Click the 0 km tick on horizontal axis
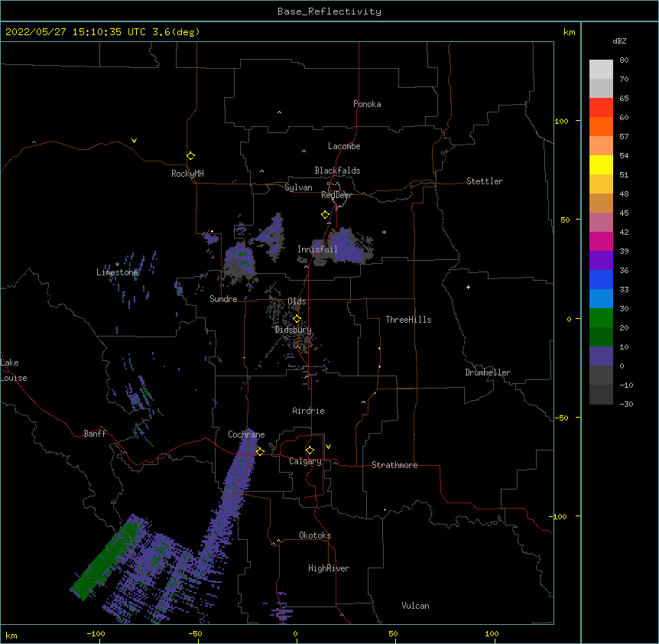Image resolution: width=659 pixels, height=644 pixels. pyautogui.click(x=295, y=633)
